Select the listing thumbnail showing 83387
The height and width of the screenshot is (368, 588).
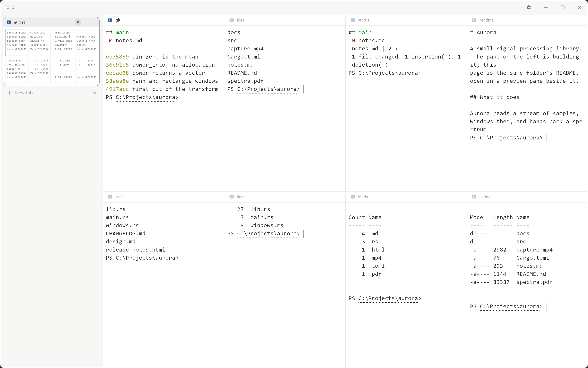(x=86, y=70)
